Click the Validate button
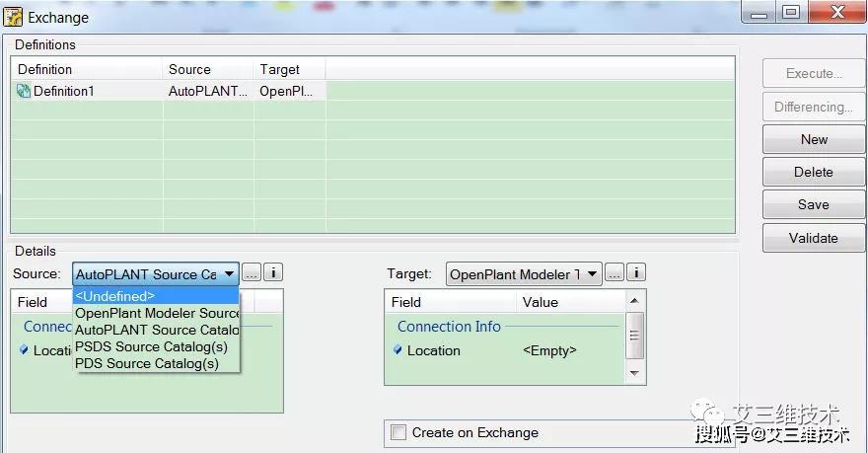868x453 pixels. coord(813,238)
